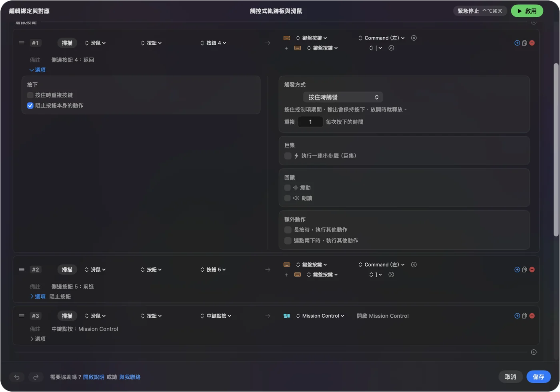560x392 pixels.
Task: Click 掃描 button in binding #2
Action: pyautogui.click(x=67, y=270)
